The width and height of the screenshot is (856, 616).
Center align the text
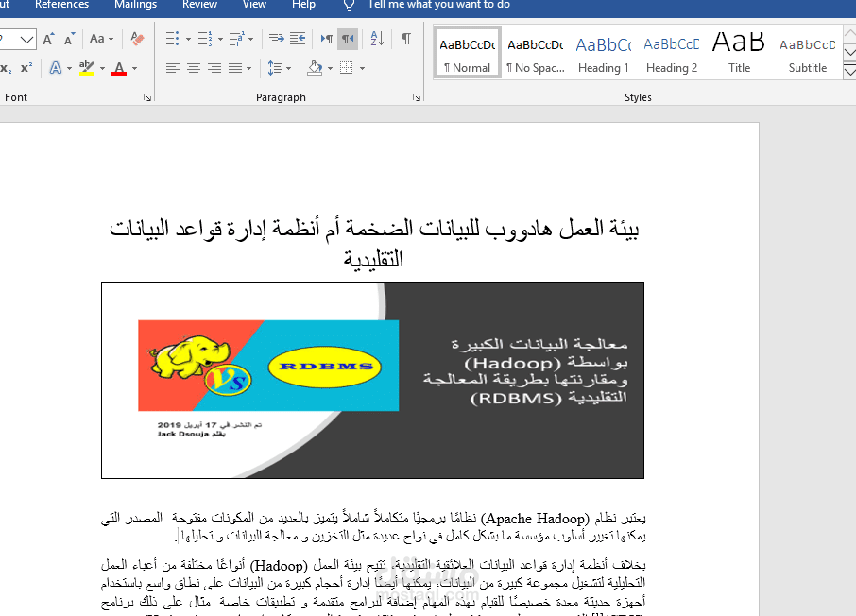click(x=194, y=68)
